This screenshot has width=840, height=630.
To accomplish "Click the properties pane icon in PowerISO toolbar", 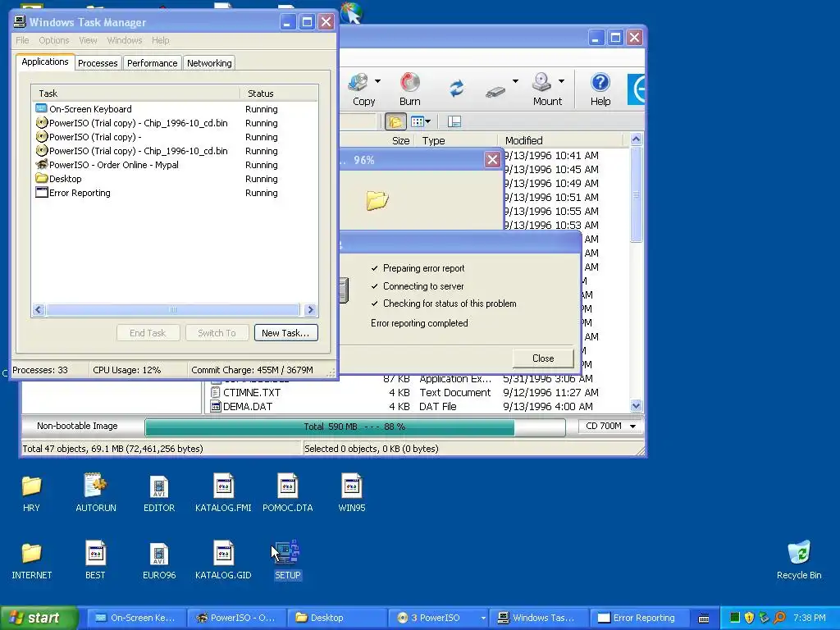I will point(454,121).
